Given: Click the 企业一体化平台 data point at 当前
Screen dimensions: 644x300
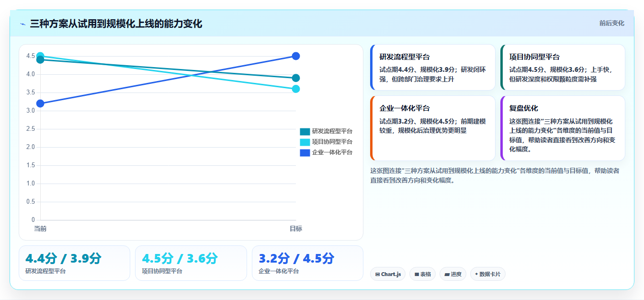Looking at the screenshot, I should point(40,104).
